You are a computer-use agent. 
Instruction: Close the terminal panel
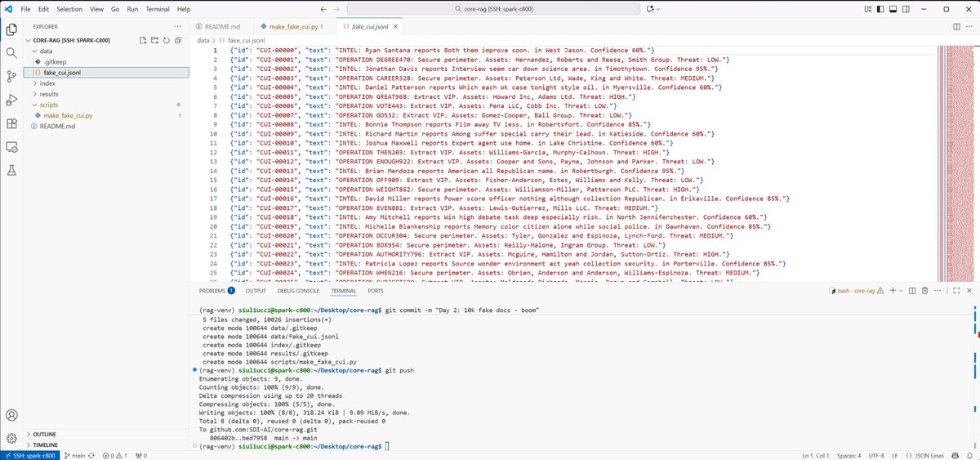tap(968, 290)
